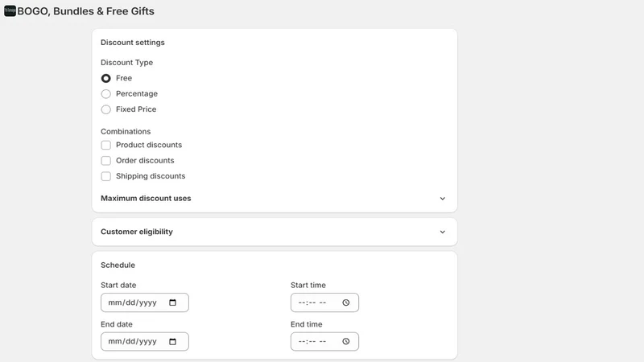The height and width of the screenshot is (362, 644).
Task: Click the BOGO, Bundles & Free Gifts title
Action: 86,11
